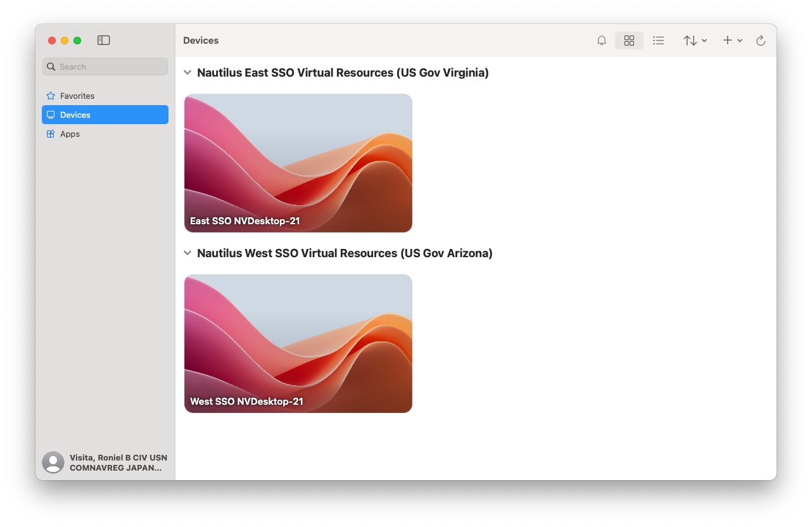Collapse the Nautilus West SSO Arizona section

pyautogui.click(x=187, y=253)
